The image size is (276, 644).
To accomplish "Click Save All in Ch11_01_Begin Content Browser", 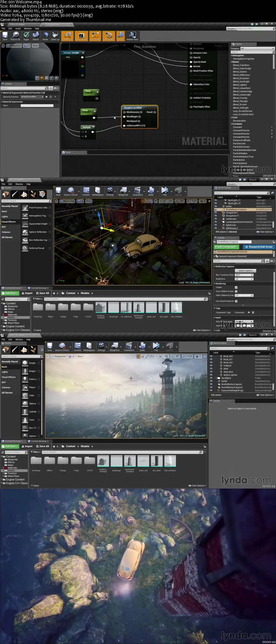I will (43, 447).
